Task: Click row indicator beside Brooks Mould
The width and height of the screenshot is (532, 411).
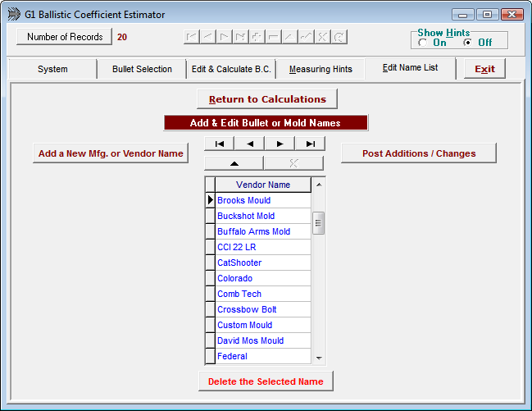Action: coord(211,200)
